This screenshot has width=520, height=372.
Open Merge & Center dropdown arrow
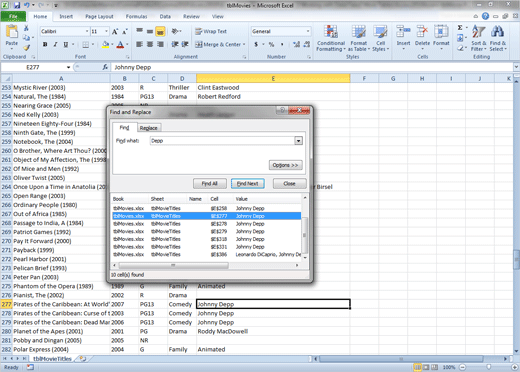tap(244, 44)
